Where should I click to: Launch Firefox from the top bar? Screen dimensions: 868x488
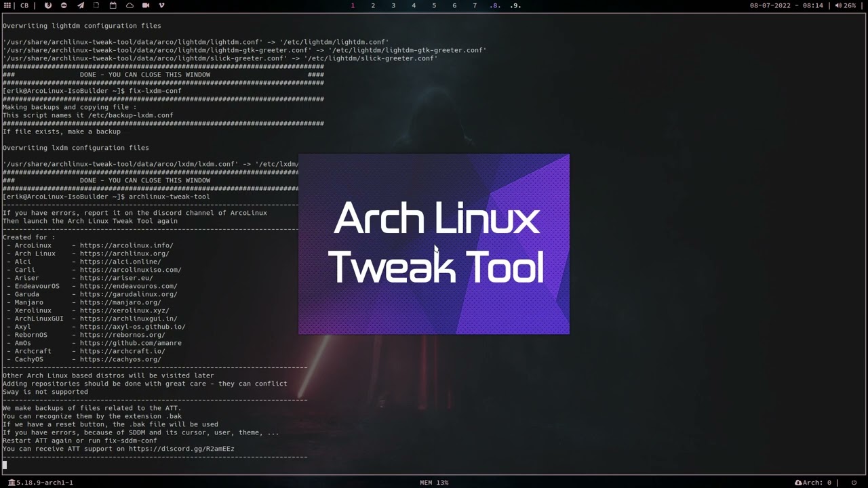pos(48,5)
